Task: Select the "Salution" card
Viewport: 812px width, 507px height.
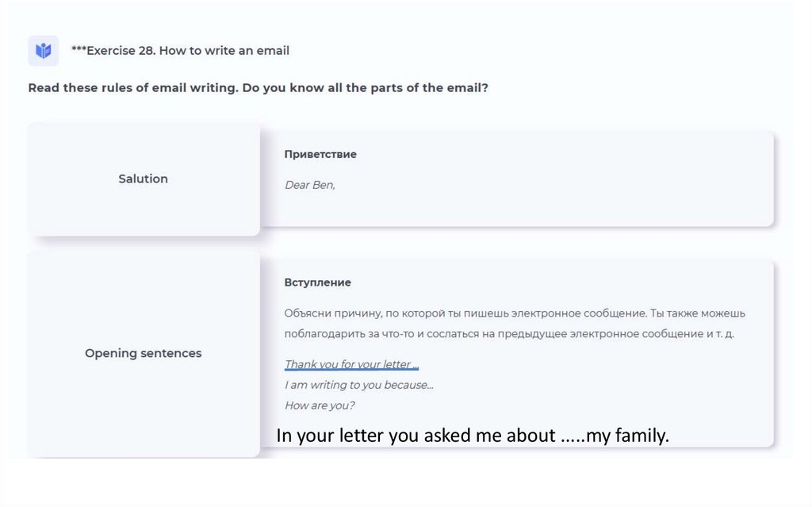Action: pyautogui.click(x=144, y=179)
